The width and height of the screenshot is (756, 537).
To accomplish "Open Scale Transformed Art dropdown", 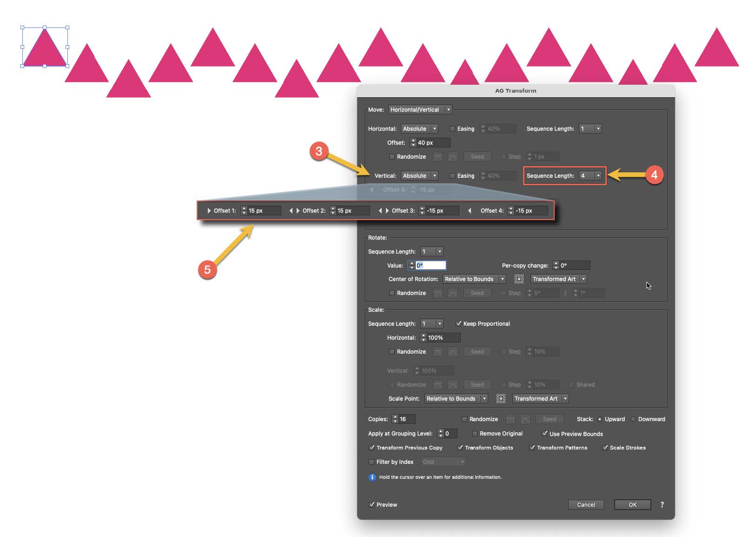I will click(x=541, y=399).
